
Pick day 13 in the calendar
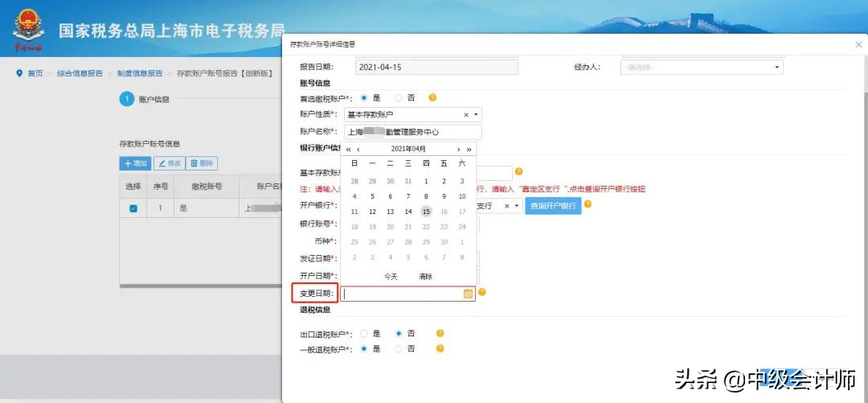391,212
